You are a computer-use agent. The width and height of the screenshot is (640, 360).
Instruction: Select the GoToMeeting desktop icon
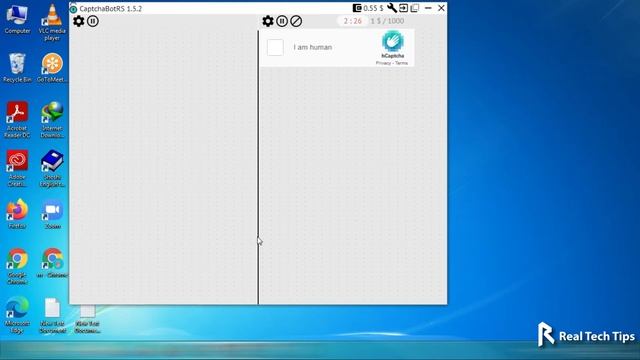52,68
